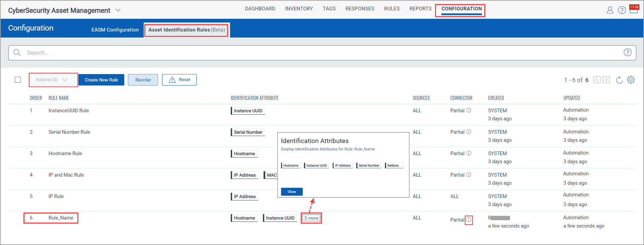This screenshot has width=644, height=245.
Task: Click IP Address tag in IP Rule row
Action: [x=244, y=197]
